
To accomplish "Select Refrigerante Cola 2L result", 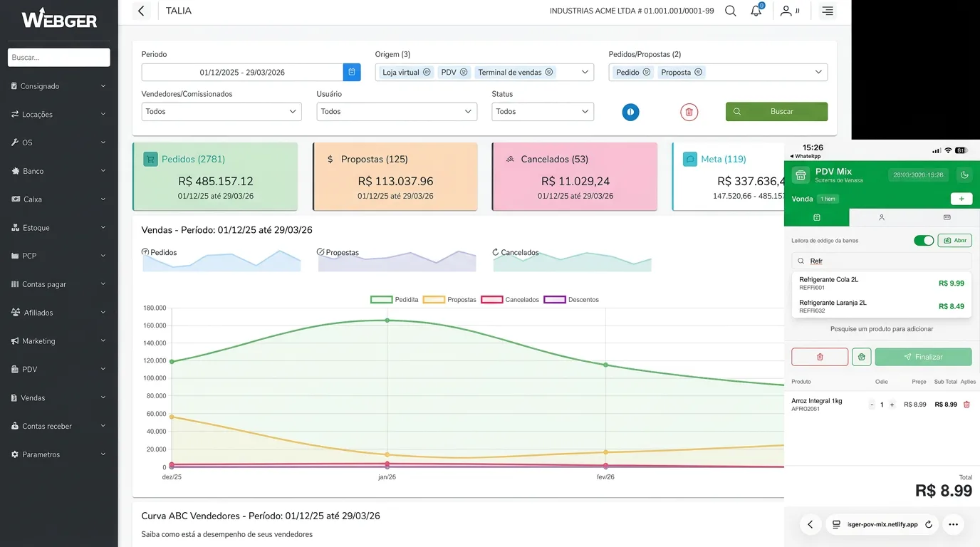I will pyautogui.click(x=882, y=283).
